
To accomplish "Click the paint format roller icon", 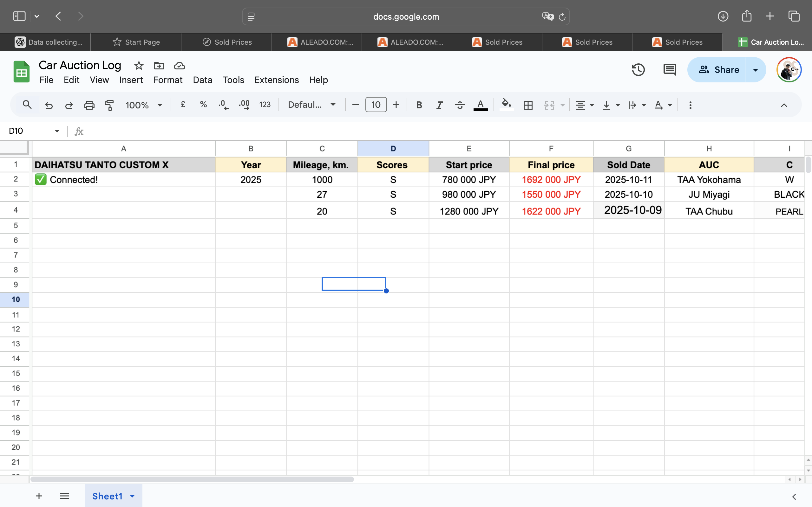I will (109, 105).
